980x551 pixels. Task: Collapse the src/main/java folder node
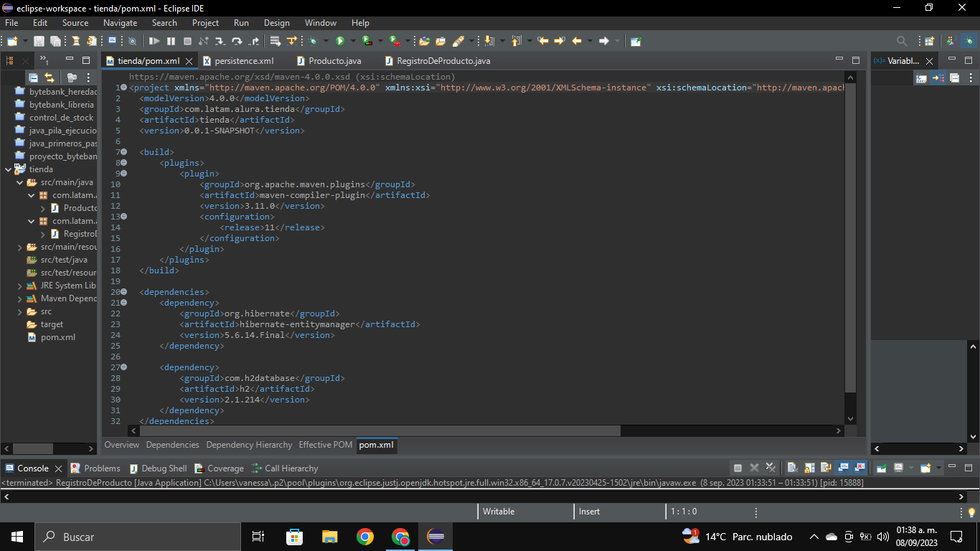pyautogui.click(x=20, y=182)
